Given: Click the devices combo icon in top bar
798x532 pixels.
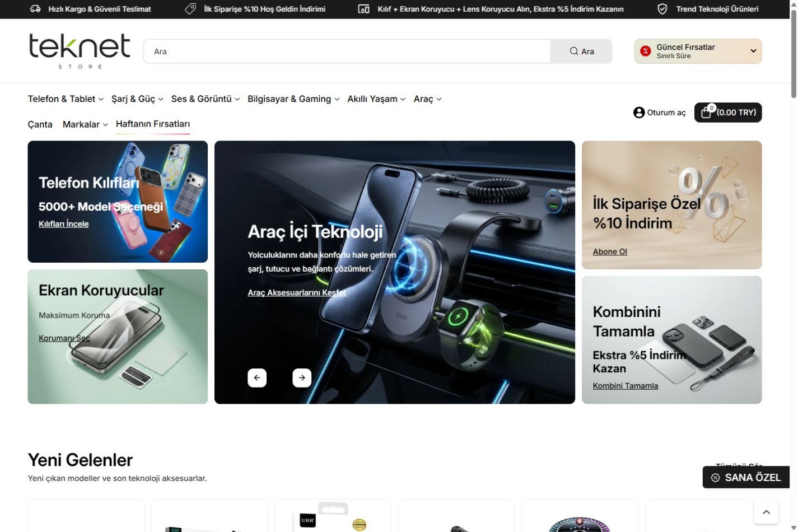Looking at the screenshot, I should [363, 9].
